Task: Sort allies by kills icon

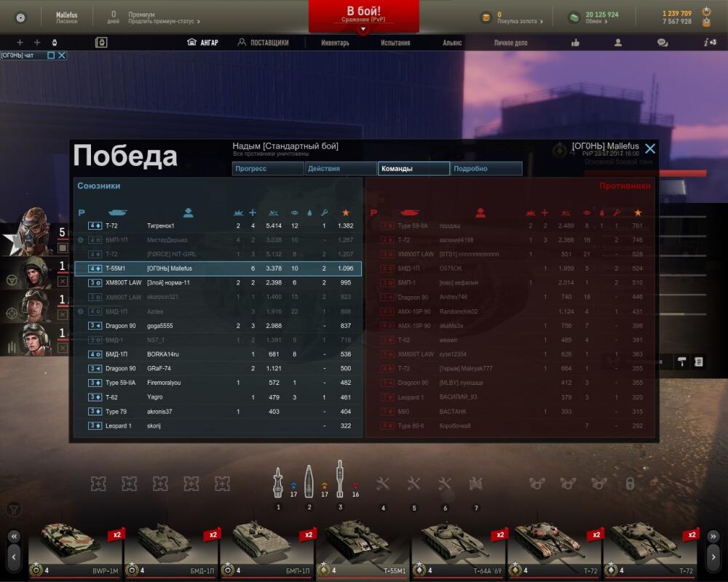Action: coord(238,212)
